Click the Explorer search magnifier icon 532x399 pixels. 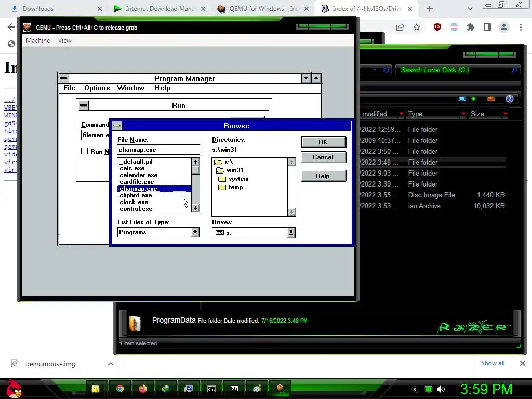[x=514, y=70]
